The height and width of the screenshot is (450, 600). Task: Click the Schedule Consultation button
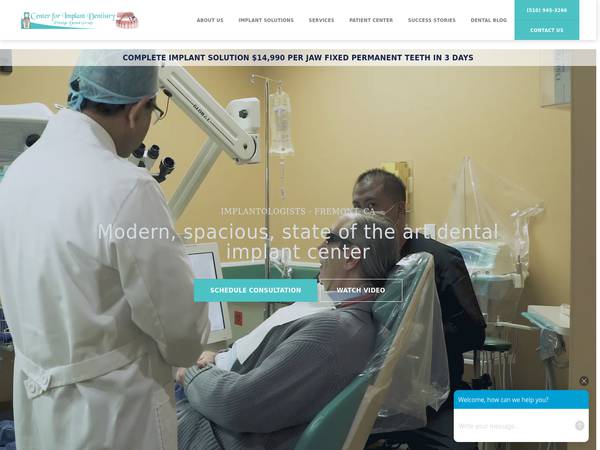(x=256, y=290)
